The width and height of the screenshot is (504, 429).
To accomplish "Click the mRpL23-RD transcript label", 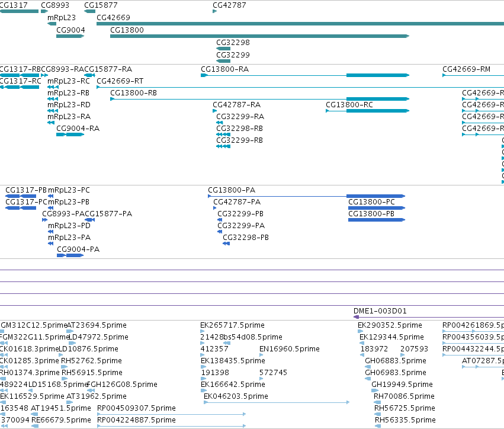I will pos(69,105).
